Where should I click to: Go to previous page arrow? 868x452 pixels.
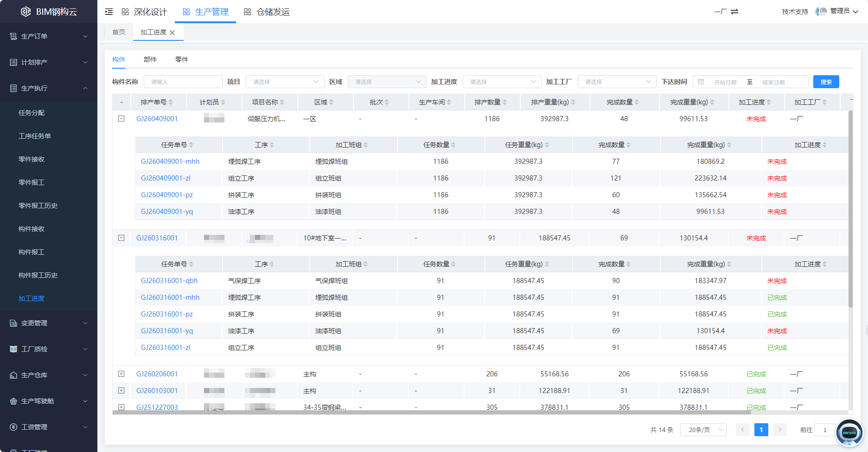point(742,430)
